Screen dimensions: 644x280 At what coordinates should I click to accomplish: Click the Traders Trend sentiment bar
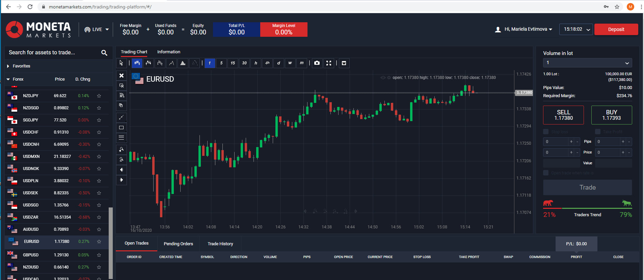click(x=587, y=208)
